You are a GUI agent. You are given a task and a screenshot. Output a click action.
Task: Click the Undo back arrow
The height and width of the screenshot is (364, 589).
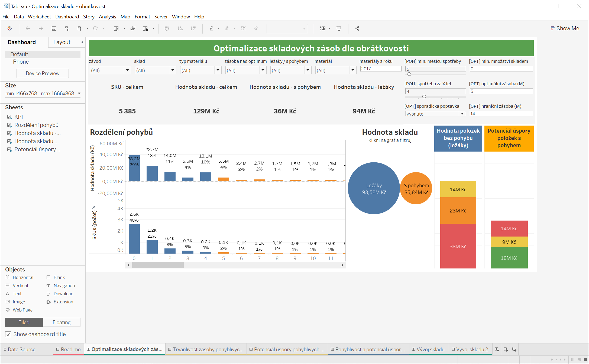point(28,28)
